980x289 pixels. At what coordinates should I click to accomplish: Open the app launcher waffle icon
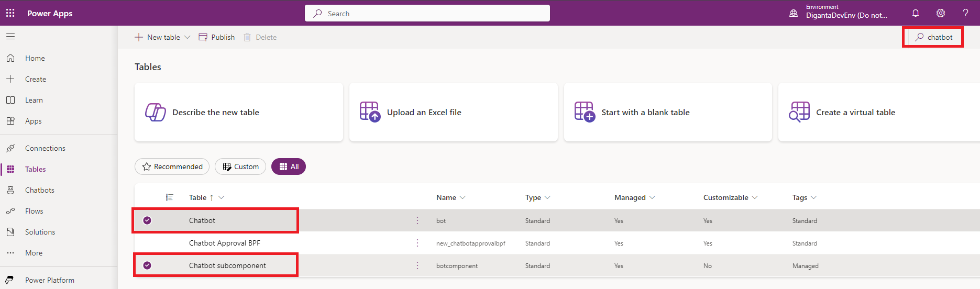(10, 13)
